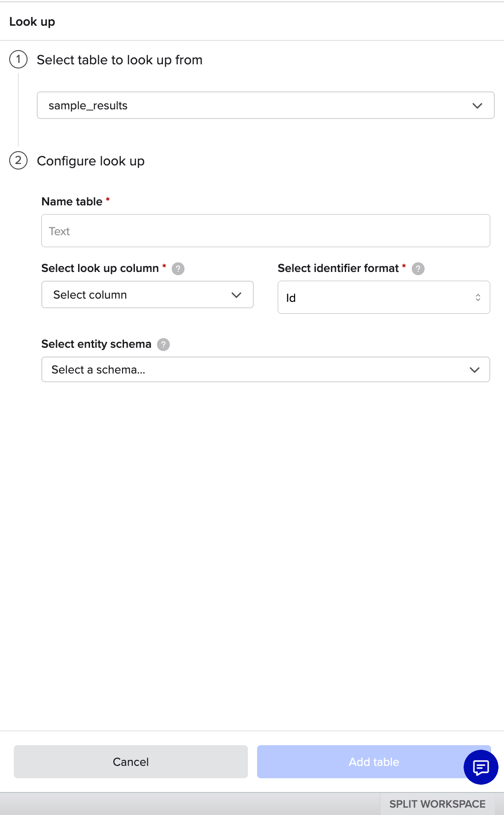Click the step 2 circle indicator

click(x=18, y=160)
